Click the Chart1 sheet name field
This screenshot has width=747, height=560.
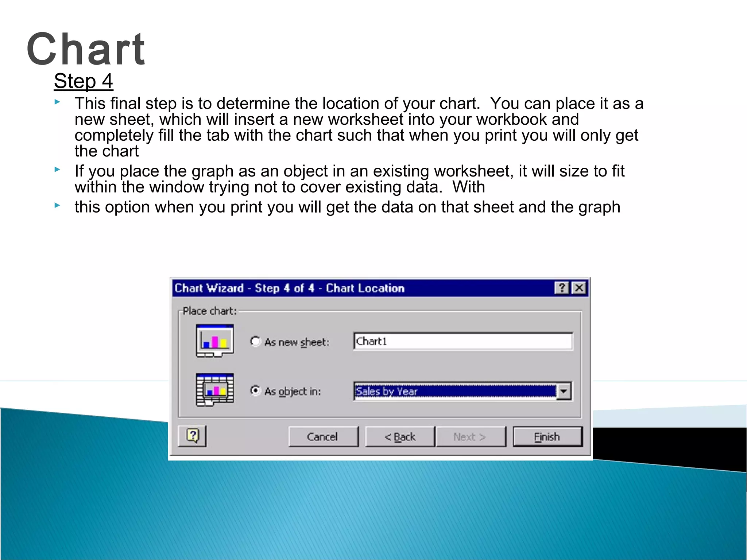pyautogui.click(x=463, y=342)
